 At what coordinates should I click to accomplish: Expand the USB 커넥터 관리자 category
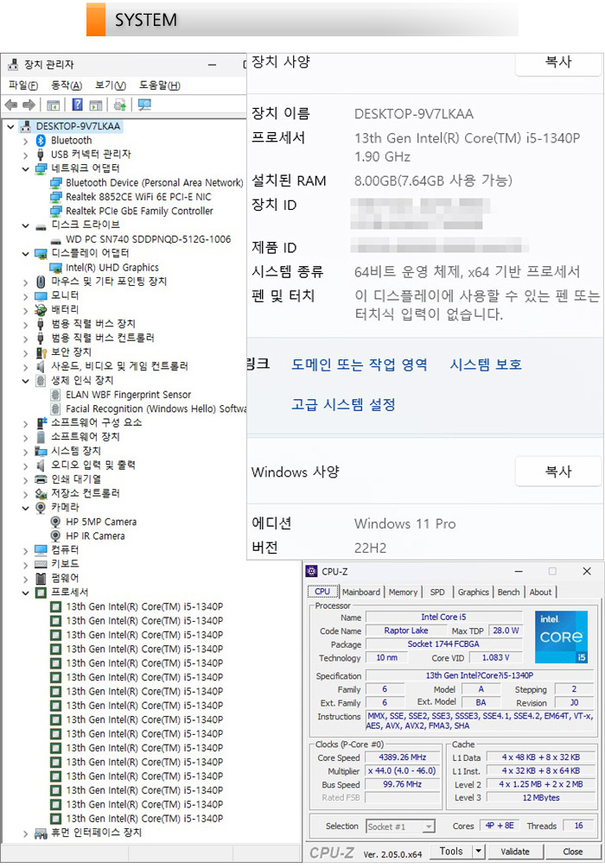pyautogui.click(x=25, y=155)
